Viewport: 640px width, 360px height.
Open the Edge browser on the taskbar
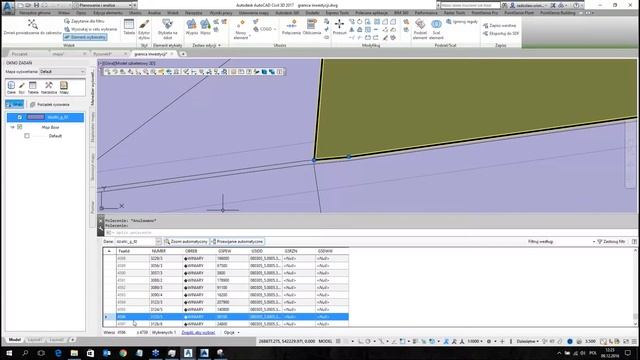(x=58, y=353)
